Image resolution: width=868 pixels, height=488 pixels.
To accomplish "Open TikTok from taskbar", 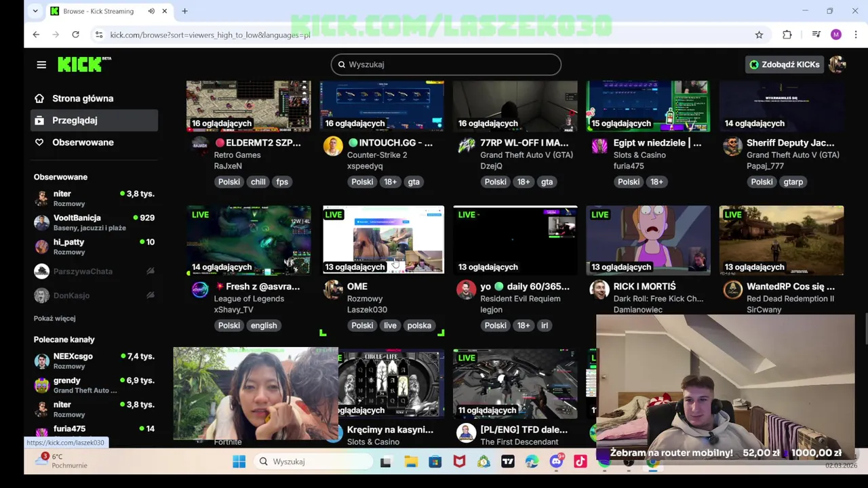I will pos(580,462).
